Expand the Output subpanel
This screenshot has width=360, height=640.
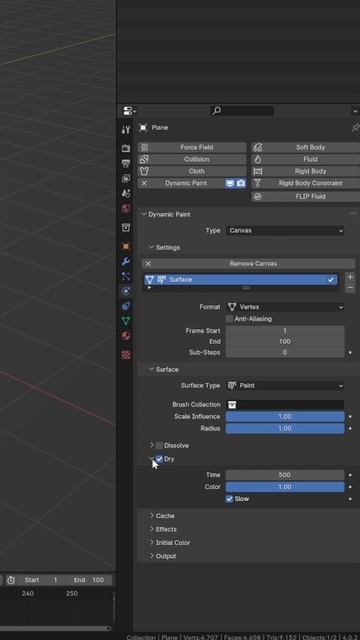tap(151, 556)
